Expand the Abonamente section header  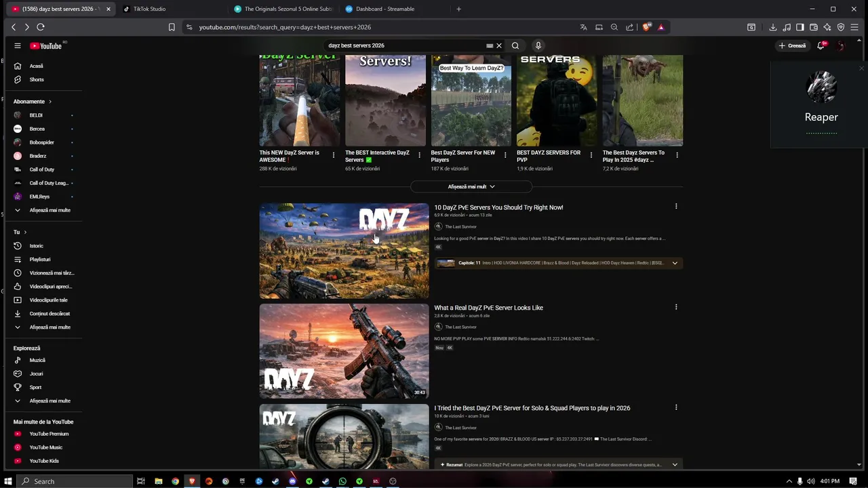point(32,101)
